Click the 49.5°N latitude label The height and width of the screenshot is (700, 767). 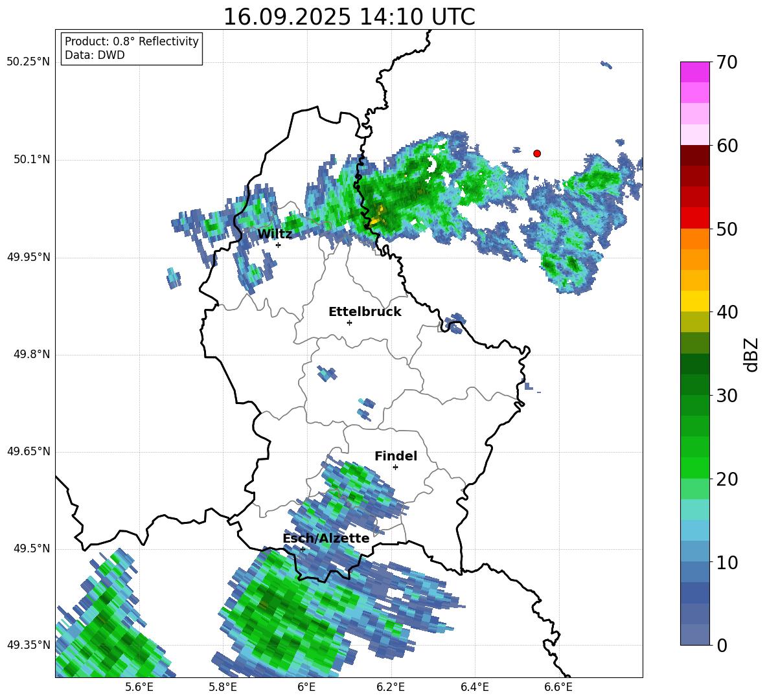[x=32, y=548]
